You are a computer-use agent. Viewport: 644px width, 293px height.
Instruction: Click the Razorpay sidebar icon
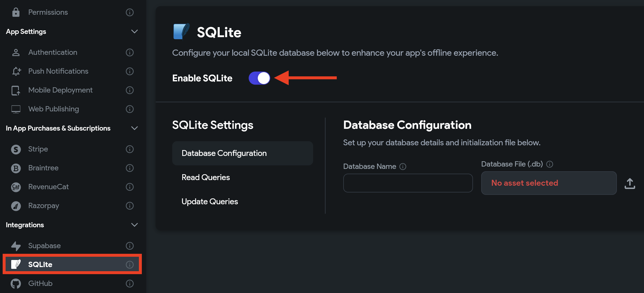click(16, 206)
